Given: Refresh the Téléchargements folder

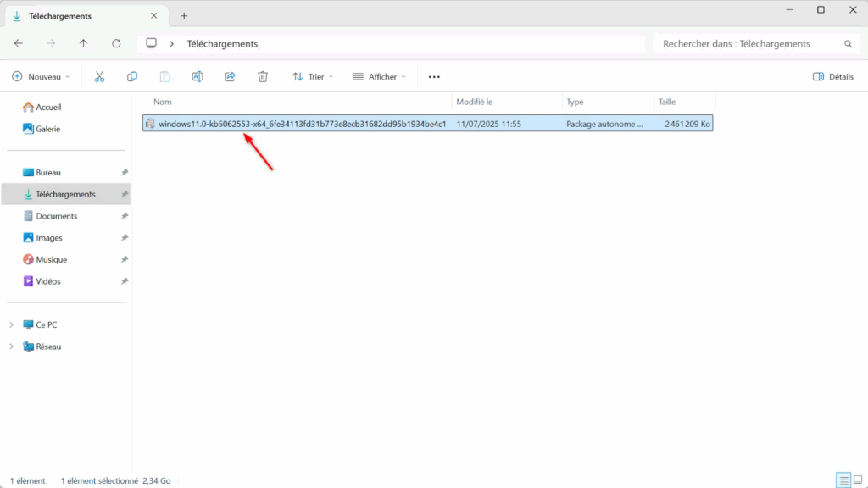Looking at the screenshot, I should (x=116, y=43).
